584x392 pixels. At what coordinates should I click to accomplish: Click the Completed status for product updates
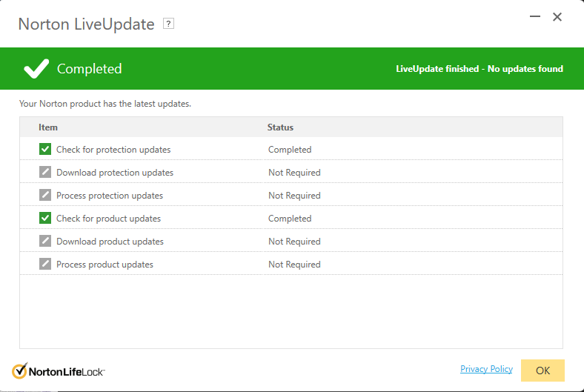point(290,219)
